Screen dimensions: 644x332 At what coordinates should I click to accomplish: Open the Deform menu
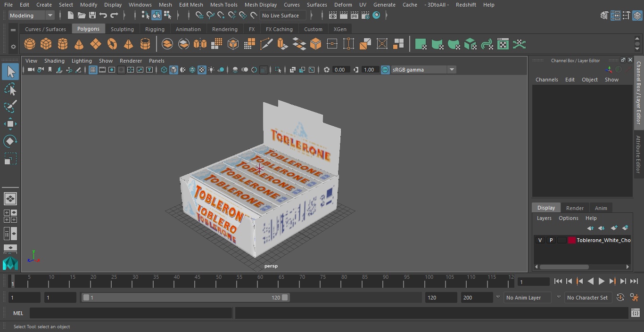(x=343, y=5)
